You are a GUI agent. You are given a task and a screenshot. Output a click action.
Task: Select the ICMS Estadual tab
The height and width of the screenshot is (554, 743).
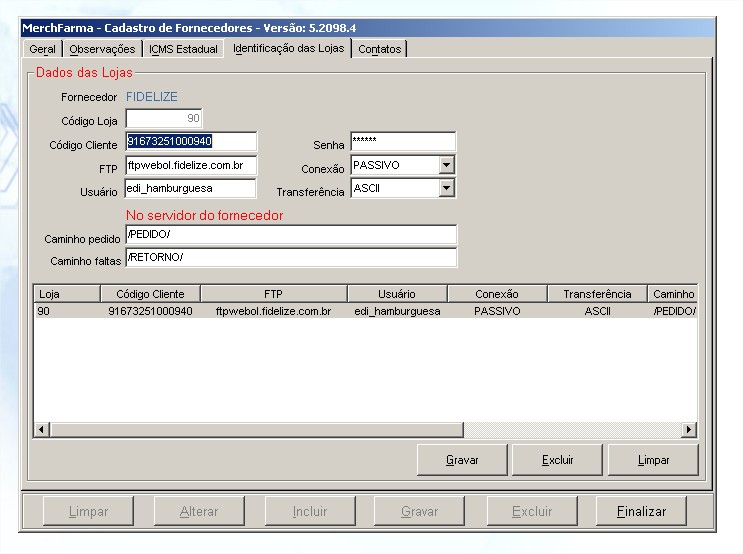tap(183, 49)
